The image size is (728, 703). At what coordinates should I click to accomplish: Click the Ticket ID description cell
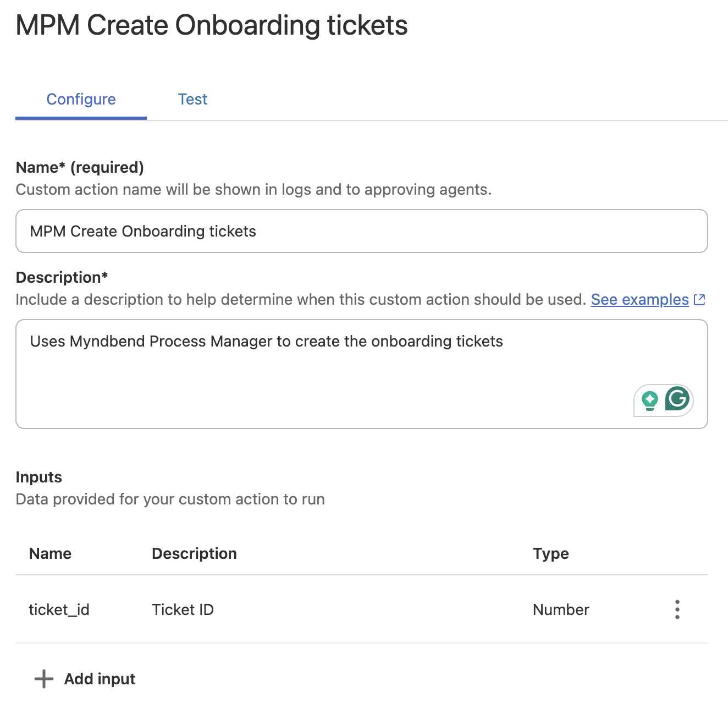tap(183, 609)
